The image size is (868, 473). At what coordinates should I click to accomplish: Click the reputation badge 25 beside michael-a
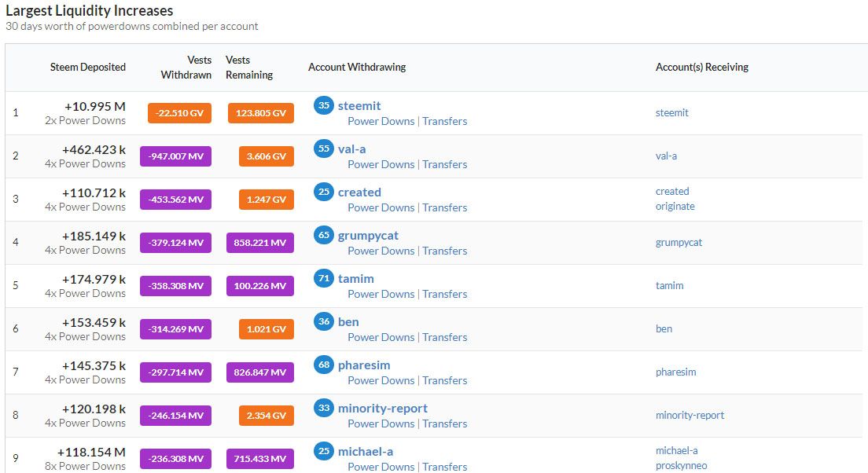(324, 451)
